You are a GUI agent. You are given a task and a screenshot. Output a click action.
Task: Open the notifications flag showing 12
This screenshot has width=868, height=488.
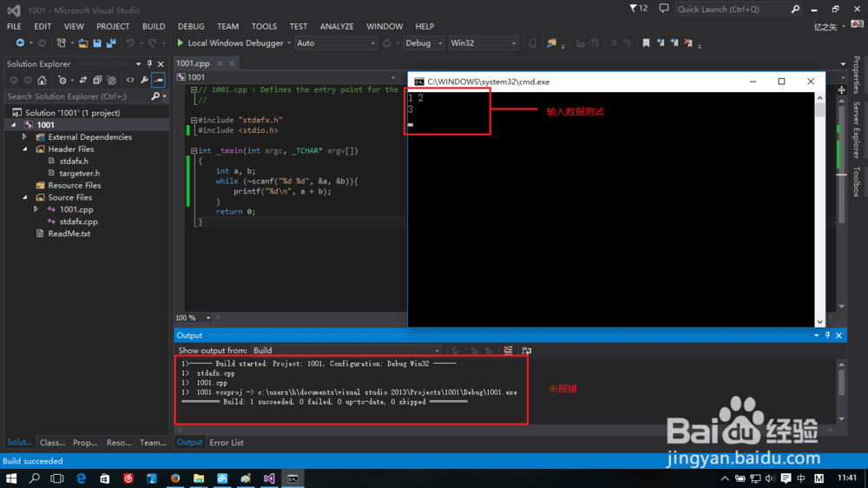[638, 9]
